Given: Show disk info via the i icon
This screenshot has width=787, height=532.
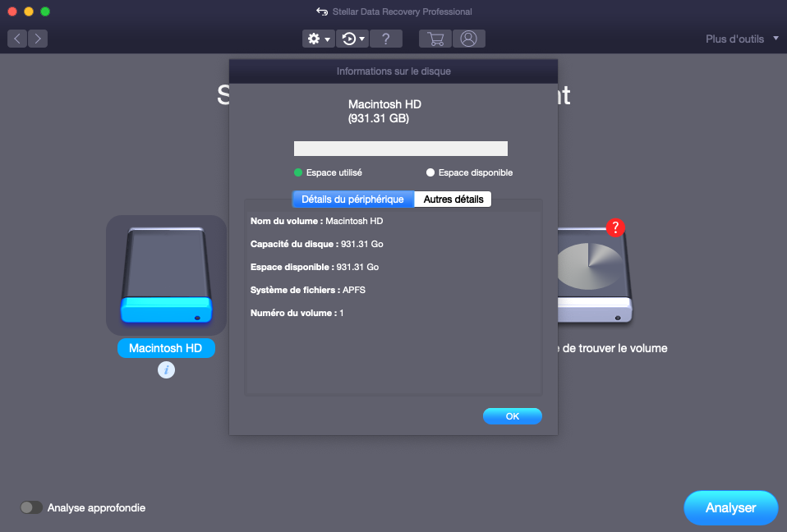Looking at the screenshot, I should coord(166,370).
